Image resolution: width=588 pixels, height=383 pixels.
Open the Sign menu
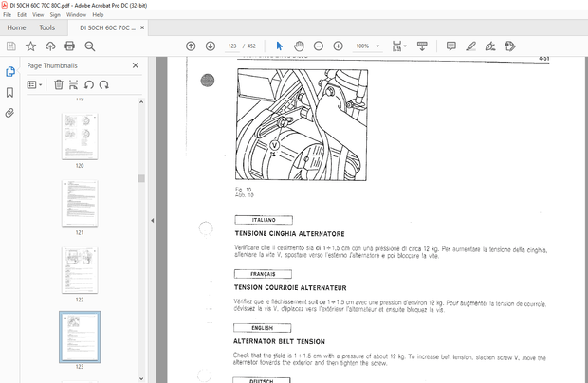pyautogui.click(x=55, y=15)
